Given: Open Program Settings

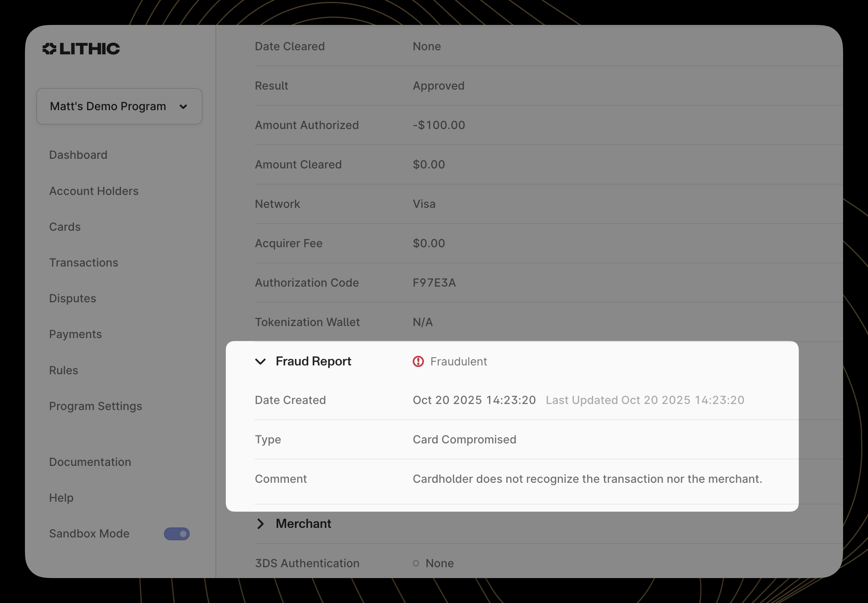Looking at the screenshot, I should (95, 406).
